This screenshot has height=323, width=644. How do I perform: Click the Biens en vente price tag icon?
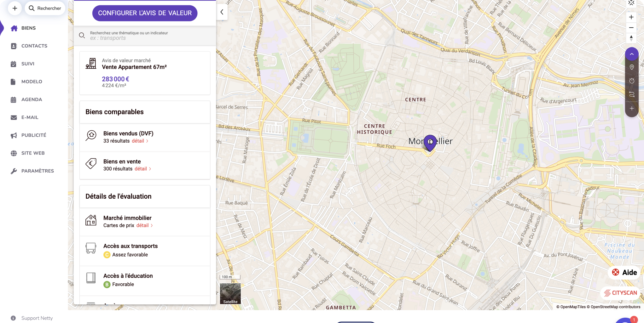click(x=91, y=164)
